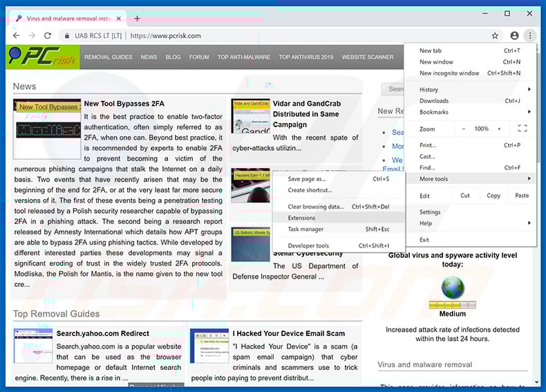Viewport: 546px width, 392px height.
Task: Open WEBSITE SCANNER nav link
Action: tap(368, 57)
